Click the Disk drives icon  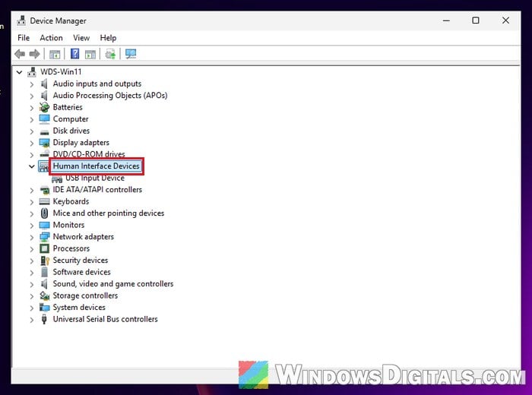tap(44, 131)
